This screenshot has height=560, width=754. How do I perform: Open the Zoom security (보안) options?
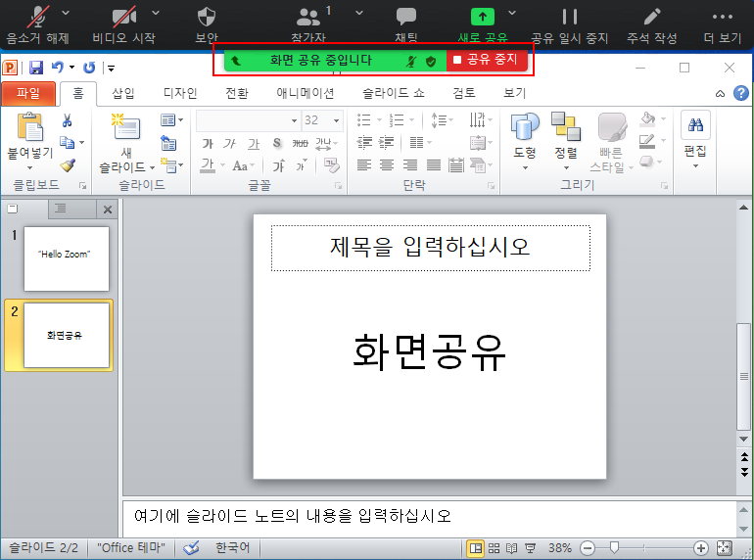[x=207, y=25]
